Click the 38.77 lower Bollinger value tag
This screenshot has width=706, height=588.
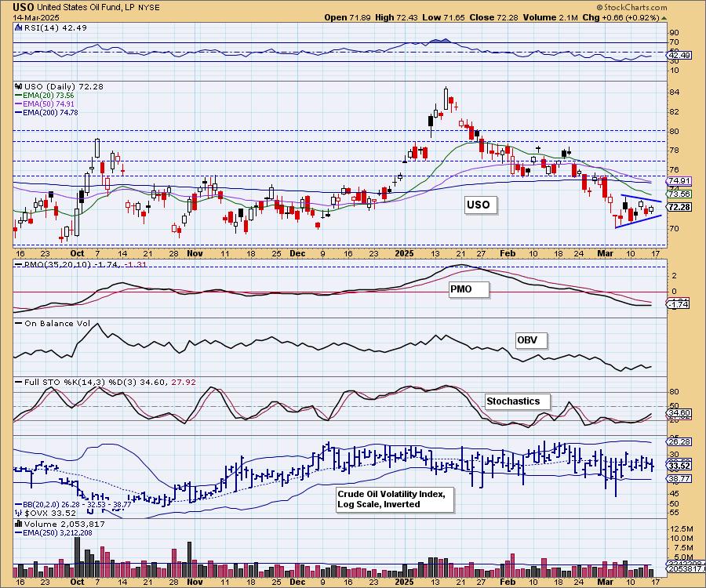(x=680, y=479)
